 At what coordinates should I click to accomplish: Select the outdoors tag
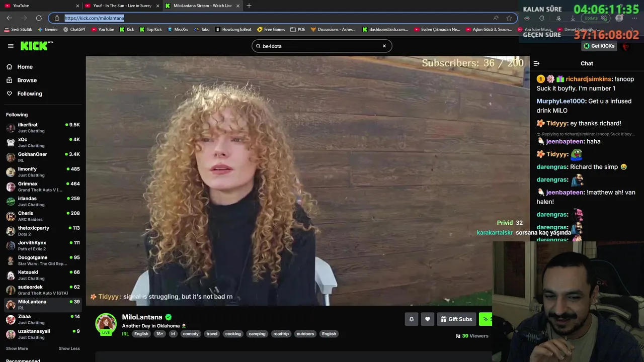point(305,334)
